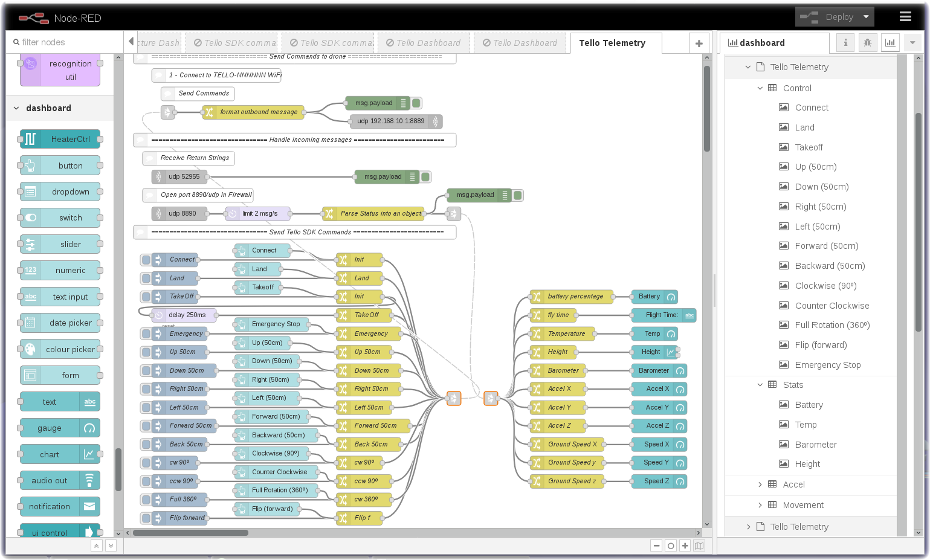
Task: Toggle the navigator map view icon
Action: point(699,546)
